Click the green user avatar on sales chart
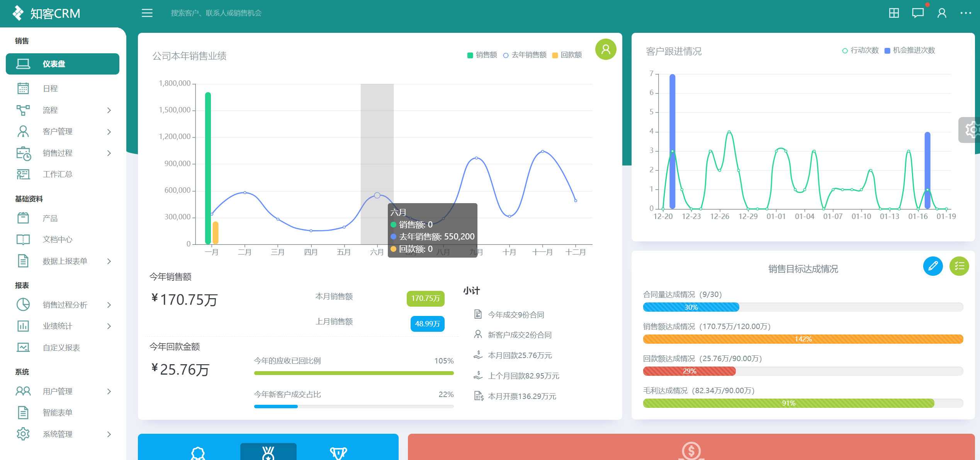980x460 pixels. click(606, 49)
